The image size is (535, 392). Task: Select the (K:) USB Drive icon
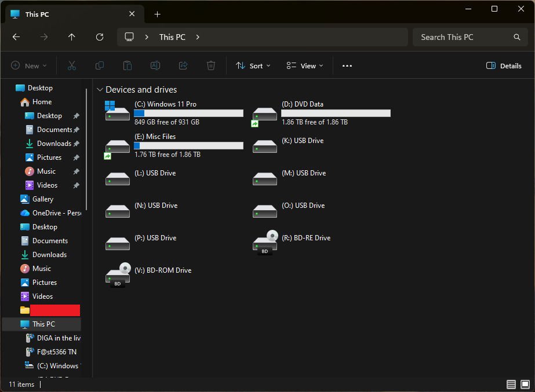(x=265, y=146)
